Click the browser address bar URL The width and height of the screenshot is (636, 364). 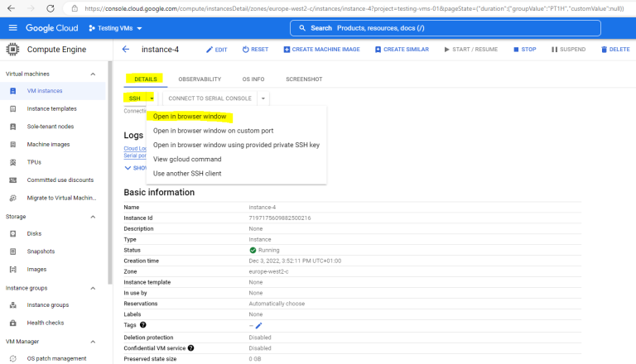[x=354, y=8]
